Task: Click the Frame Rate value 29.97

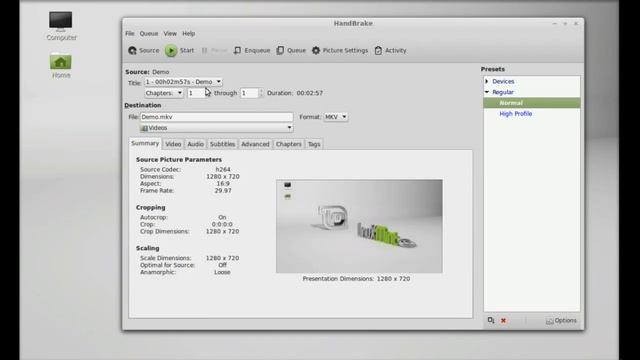Action: (223, 191)
